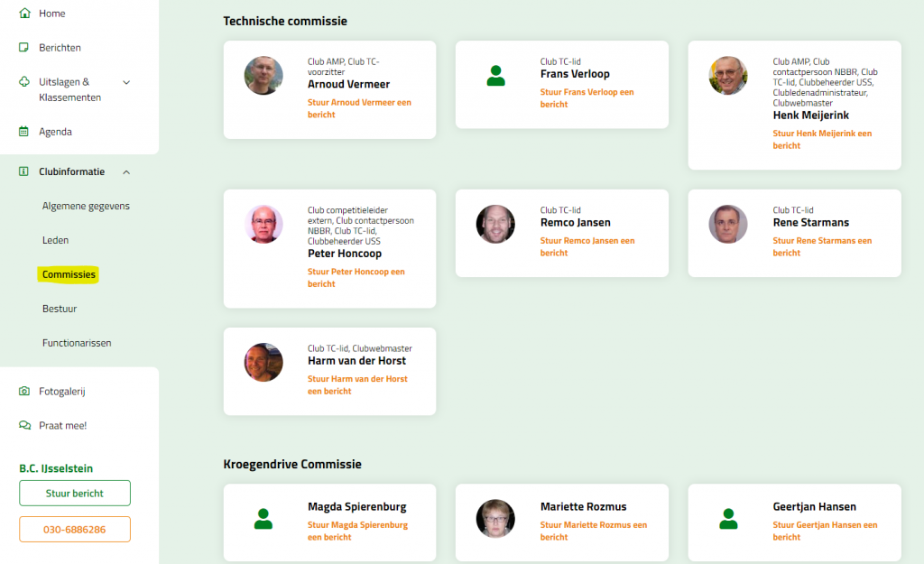Viewport: 924px width, 564px height.
Task: Click Frans Verloop's green placeholder avatar
Action: [495, 76]
